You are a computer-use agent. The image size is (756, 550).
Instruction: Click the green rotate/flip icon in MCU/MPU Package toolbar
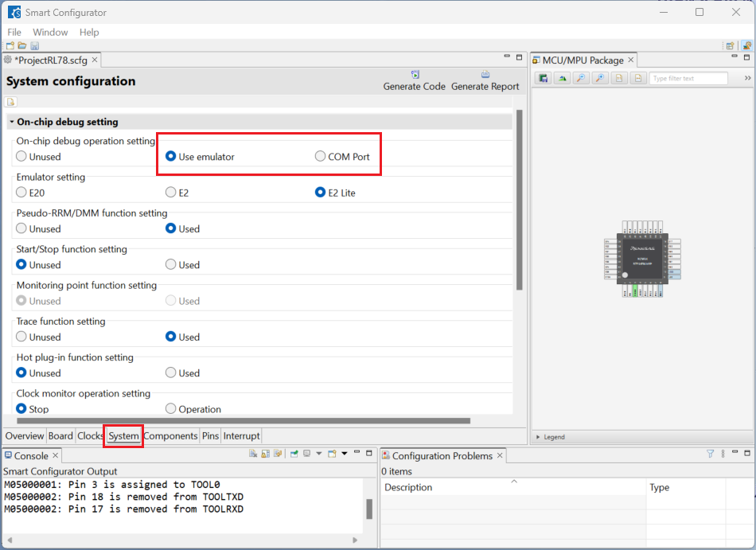pyautogui.click(x=562, y=78)
